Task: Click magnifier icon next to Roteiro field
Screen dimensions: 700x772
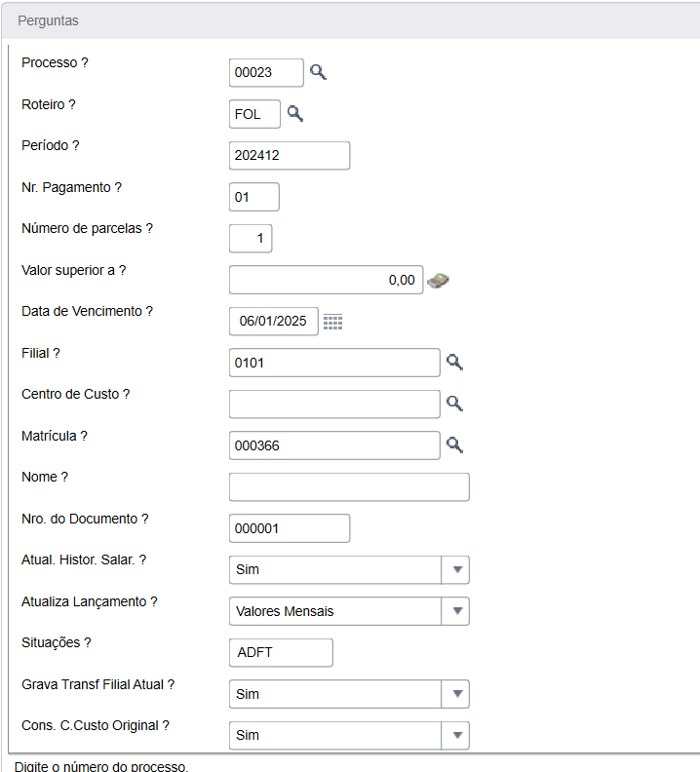Action: (294, 113)
